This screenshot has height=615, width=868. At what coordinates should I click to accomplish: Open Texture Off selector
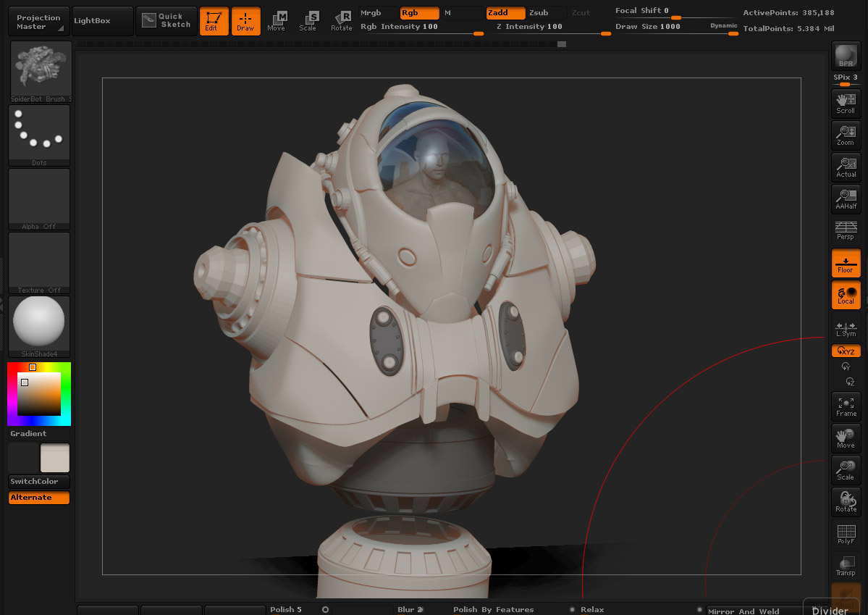39,263
